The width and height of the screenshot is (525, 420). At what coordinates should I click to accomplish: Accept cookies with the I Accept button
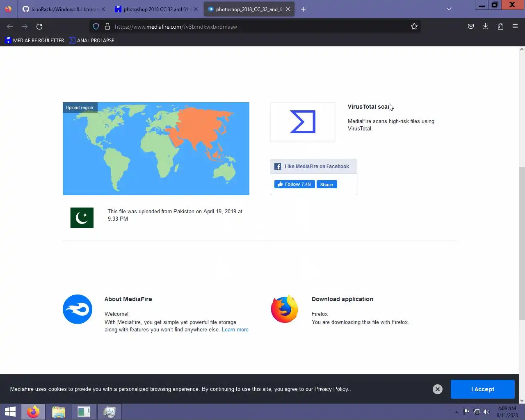coord(483,389)
